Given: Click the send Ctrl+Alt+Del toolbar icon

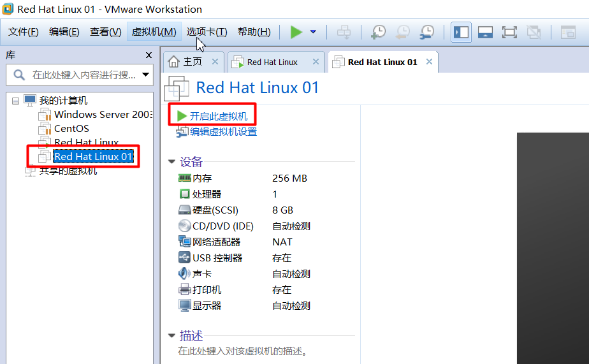Looking at the screenshot, I should 344,32.
